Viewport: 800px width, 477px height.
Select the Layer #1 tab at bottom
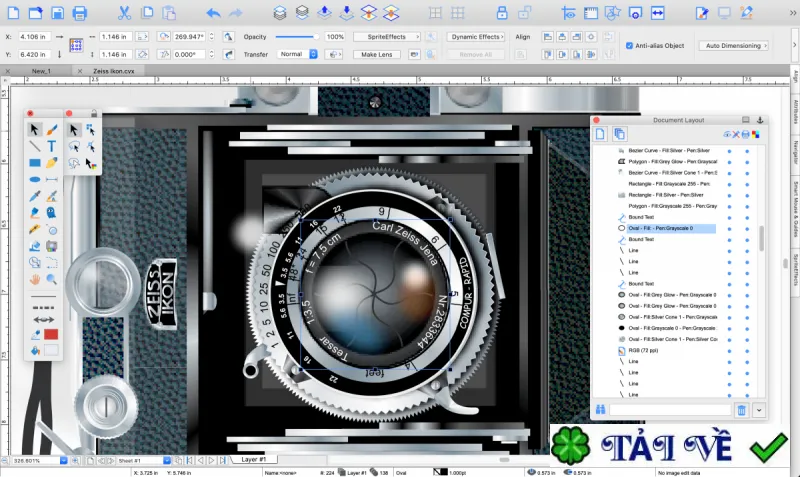254,460
